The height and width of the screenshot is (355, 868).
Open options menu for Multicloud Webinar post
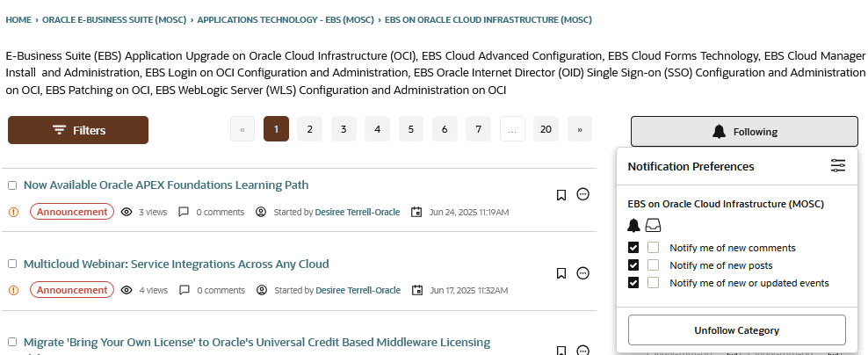pos(582,273)
